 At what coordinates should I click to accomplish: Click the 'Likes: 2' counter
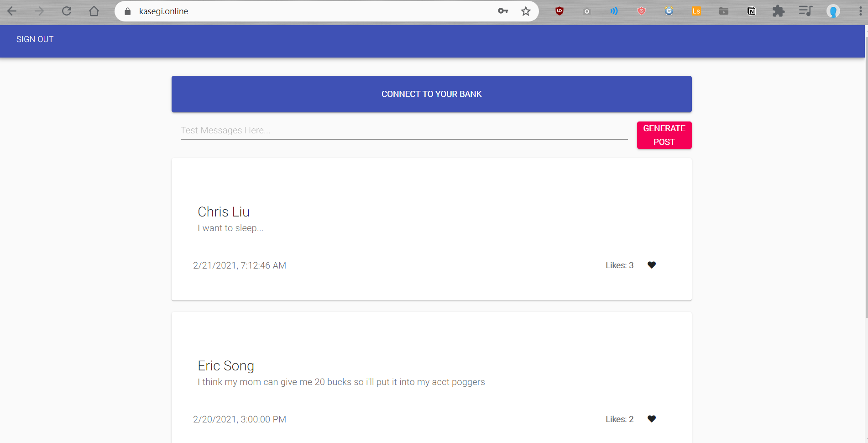click(620, 419)
